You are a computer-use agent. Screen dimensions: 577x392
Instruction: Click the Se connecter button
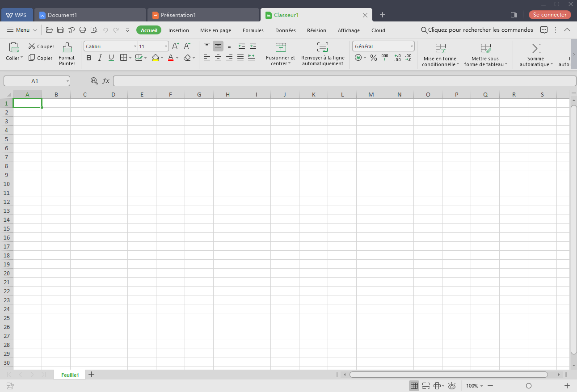tap(550, 15)
